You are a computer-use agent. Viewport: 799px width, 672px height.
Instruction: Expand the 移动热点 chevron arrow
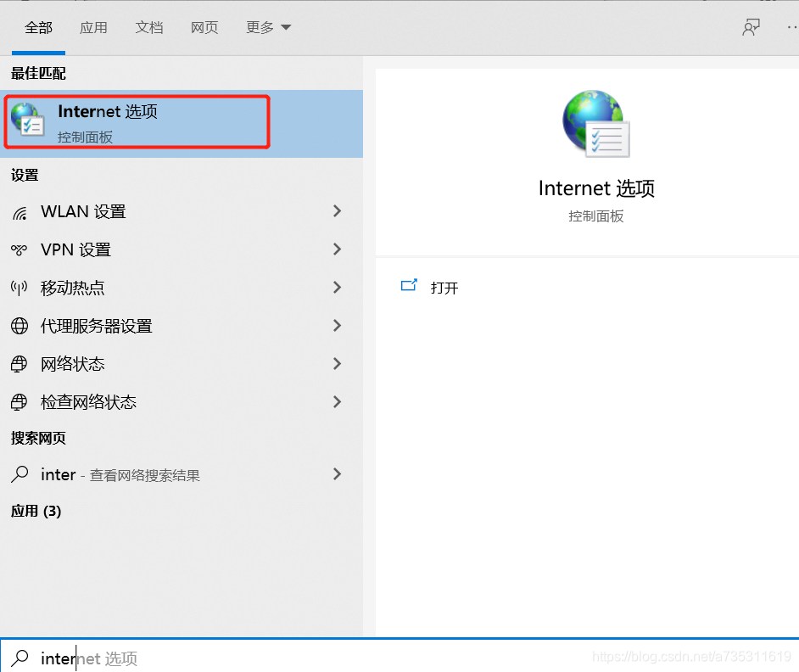coord(337,288)
